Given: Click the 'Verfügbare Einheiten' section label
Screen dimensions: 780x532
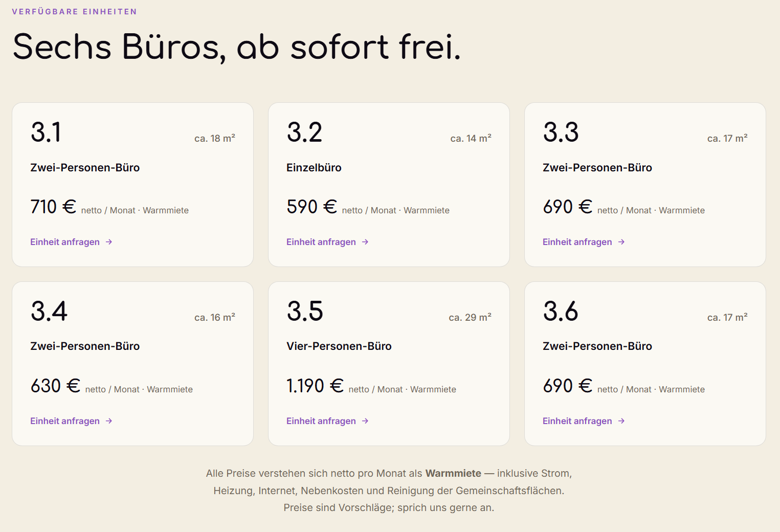Looking at the screenshot, I should tap(74, 11).
